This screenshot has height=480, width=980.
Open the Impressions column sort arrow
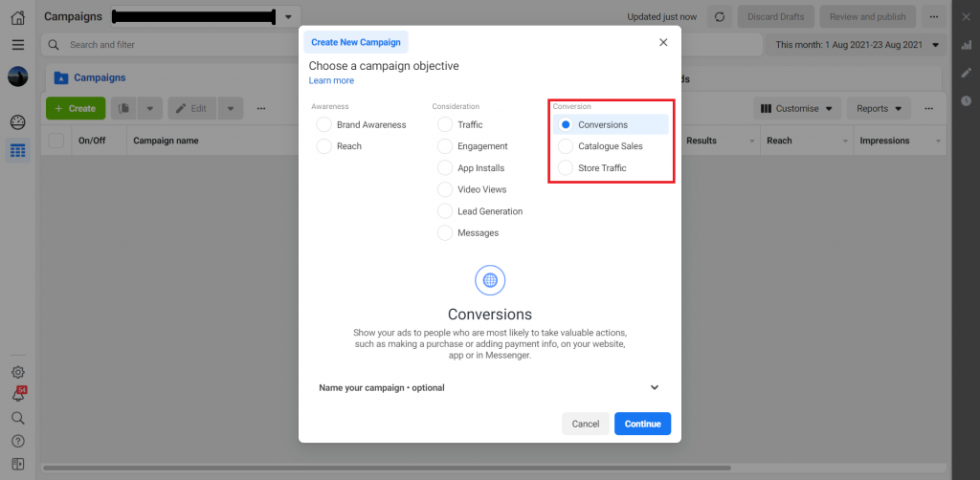(938, 142)
